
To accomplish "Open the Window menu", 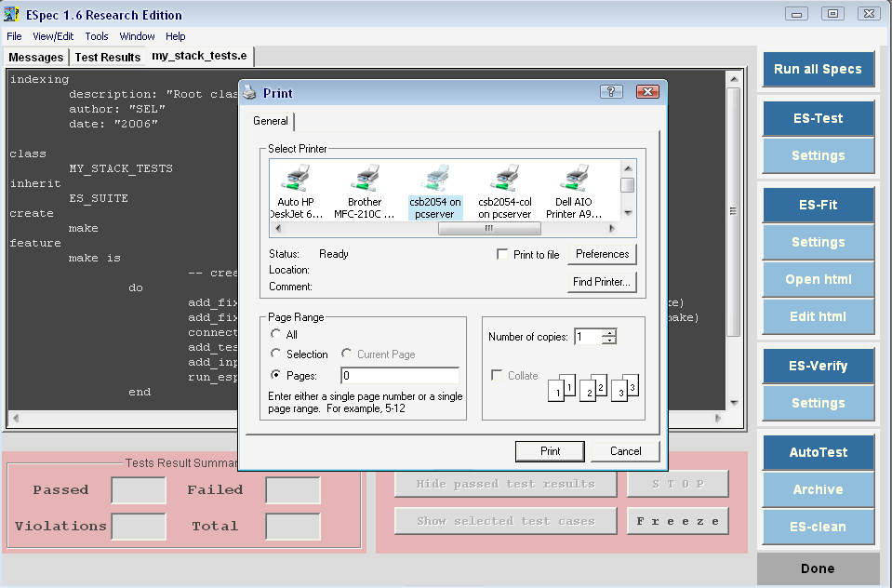I will (137, 36).
